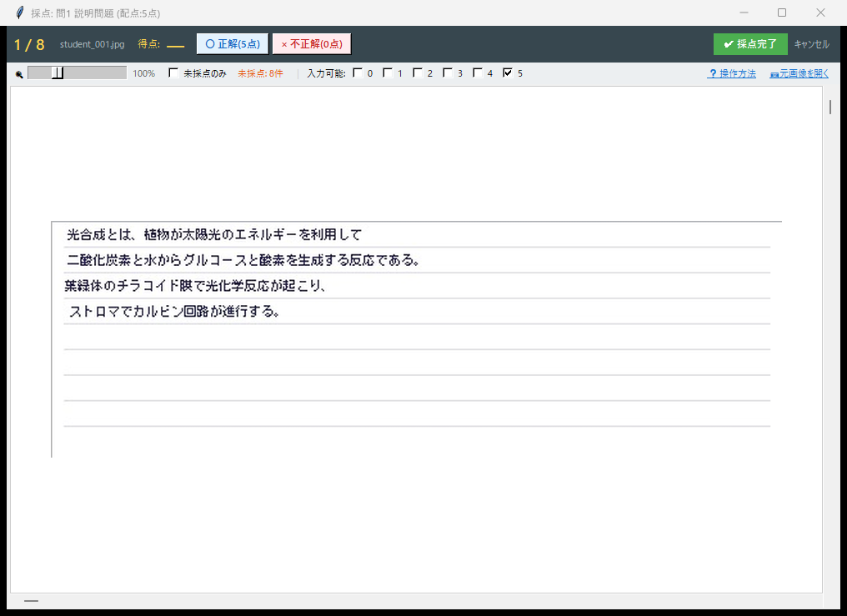Viewport: 847px width, 616px height.
Task: Open the 元画像を開く link
Action: coord(799,73)
